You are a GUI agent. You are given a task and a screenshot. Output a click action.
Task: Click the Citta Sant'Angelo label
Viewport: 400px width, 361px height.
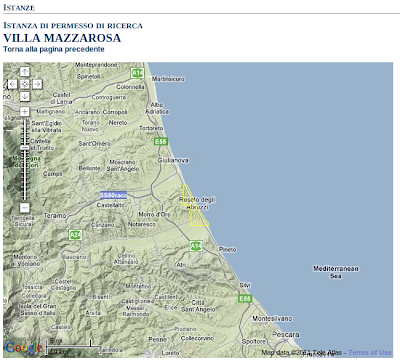pyautogui.click(x=198, y=306)
